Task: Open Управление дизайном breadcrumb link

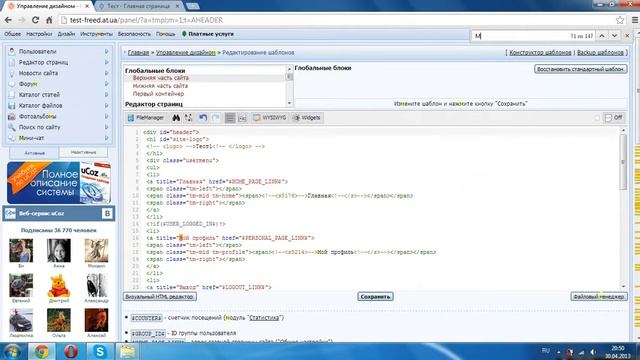Action: click(x=186, y=52)
